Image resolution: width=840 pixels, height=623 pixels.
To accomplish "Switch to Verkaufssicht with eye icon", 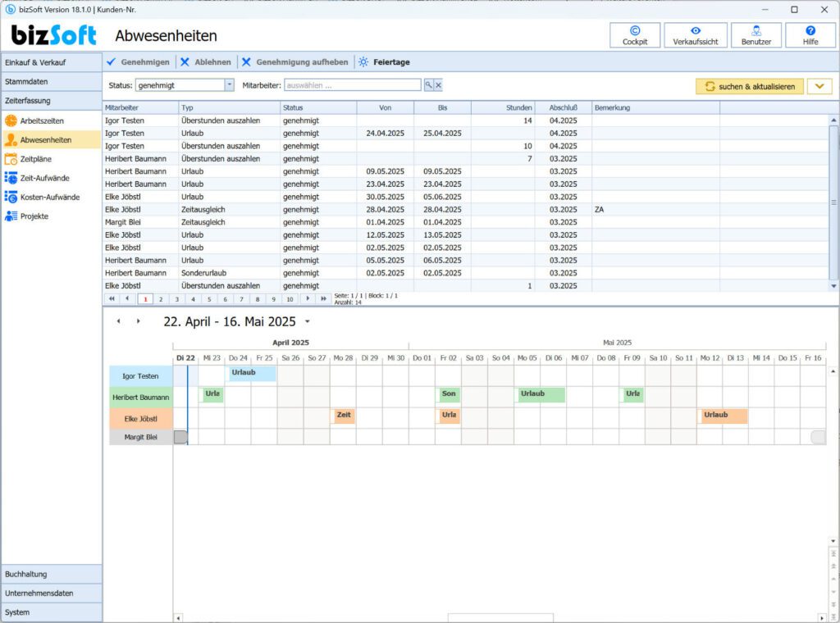I will [x=696, y=35].
